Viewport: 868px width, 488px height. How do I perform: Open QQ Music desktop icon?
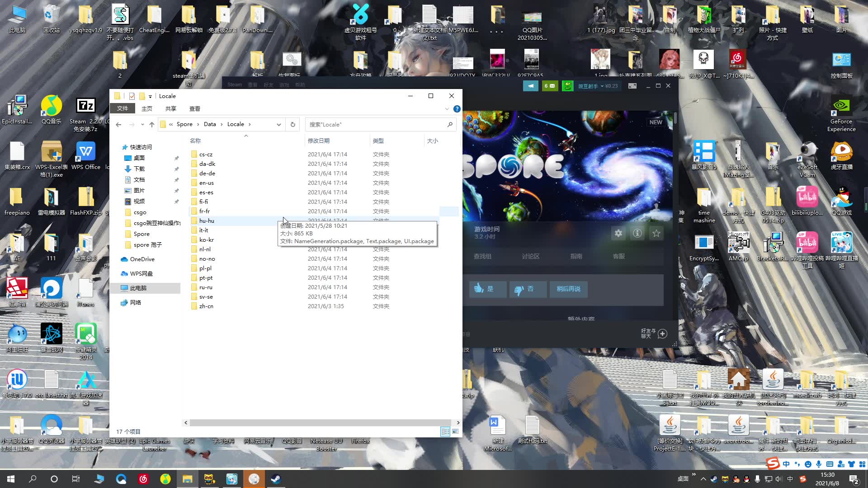pyautogui.click(x=51, y=109)
